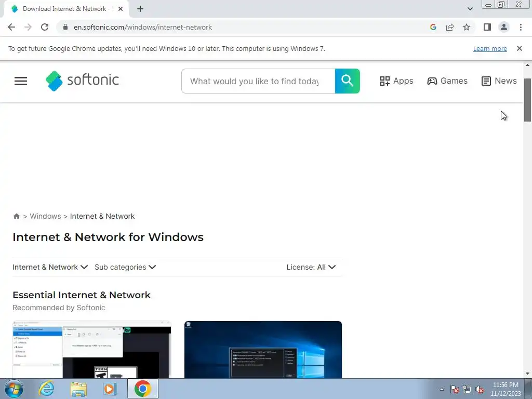532x399 pixels.
Task: Open the Softonic hamburger menu
Action: [x=21, y=81]
